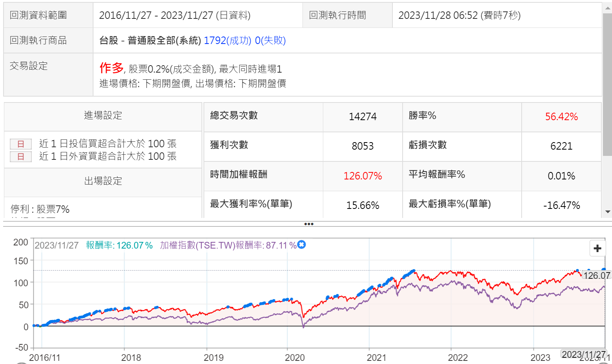
Task: Click the 停利: 股票7% exit setting
Action: pyautogui.click(x=40, y=209)
